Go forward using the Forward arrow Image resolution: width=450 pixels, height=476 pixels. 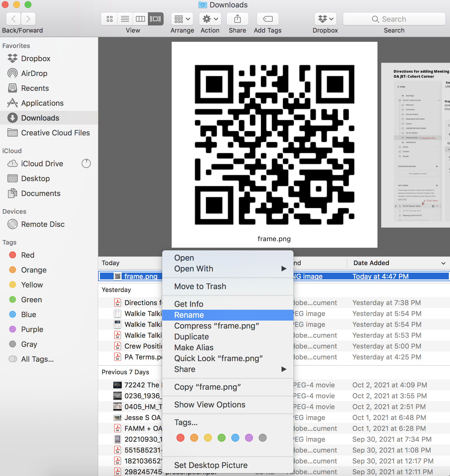coord(28,19)
